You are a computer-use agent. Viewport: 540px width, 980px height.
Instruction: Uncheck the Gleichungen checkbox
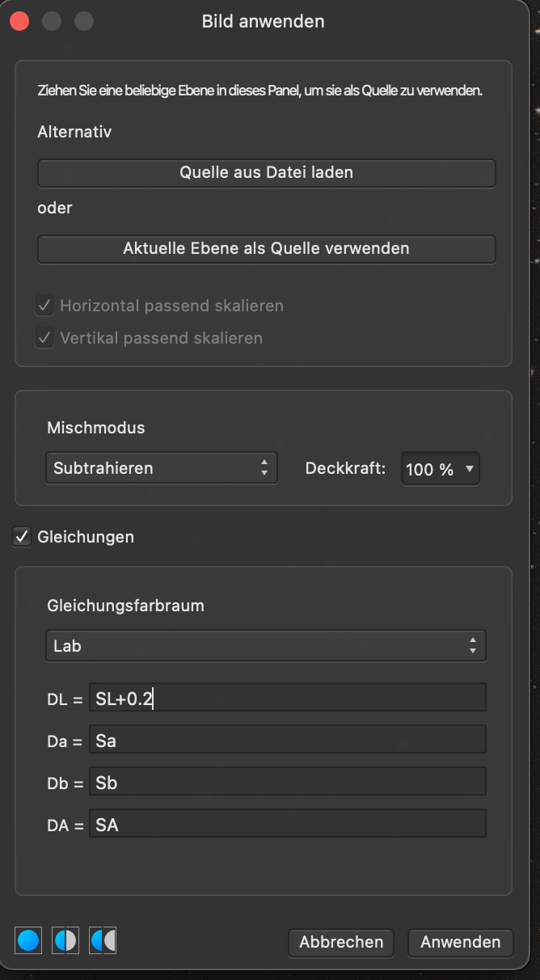click(x=21, y=536)
